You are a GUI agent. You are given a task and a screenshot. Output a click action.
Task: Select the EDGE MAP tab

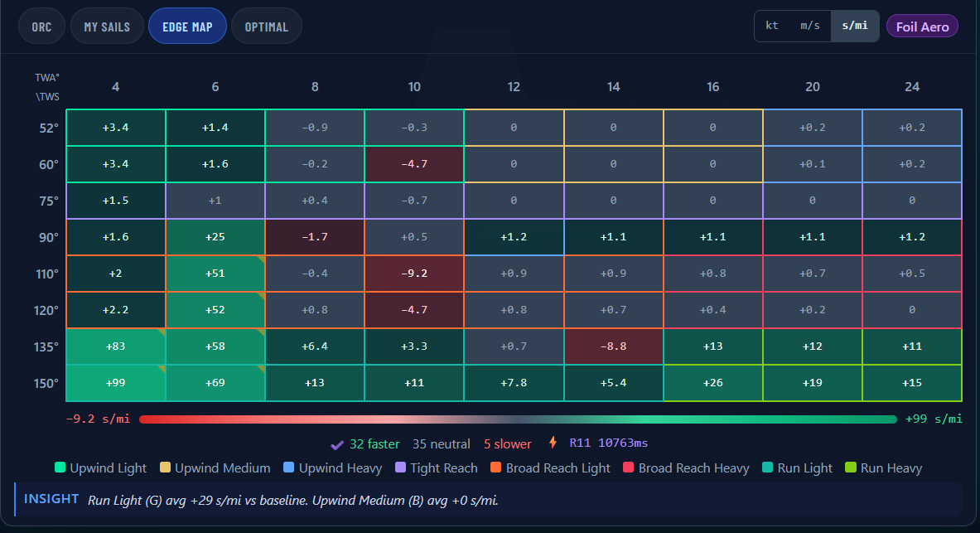[x=187, y=27]
